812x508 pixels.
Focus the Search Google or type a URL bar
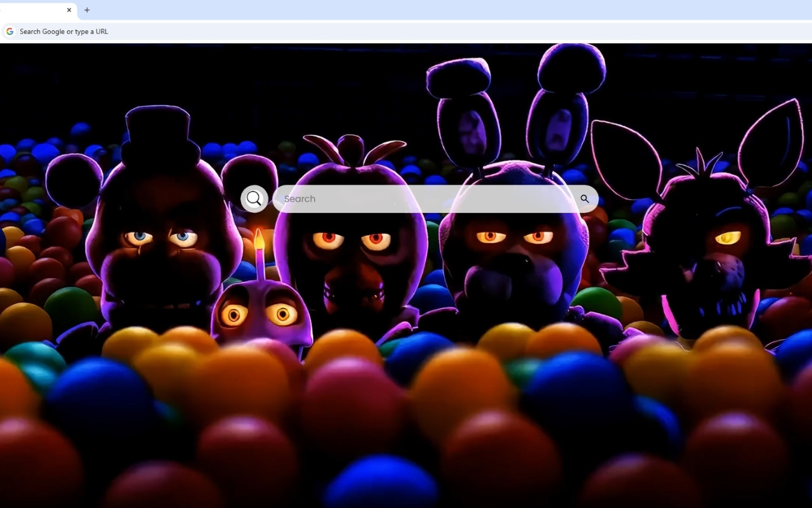click(190, 30)
